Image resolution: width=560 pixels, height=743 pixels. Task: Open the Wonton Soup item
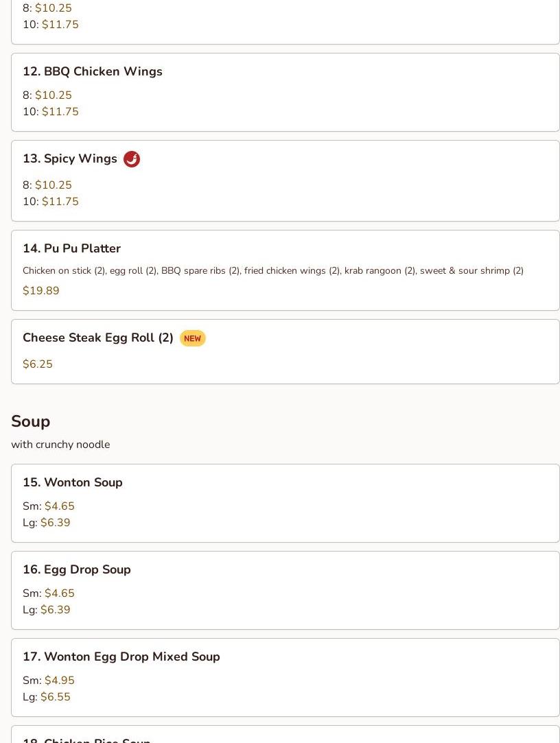(x=73, y=482)
